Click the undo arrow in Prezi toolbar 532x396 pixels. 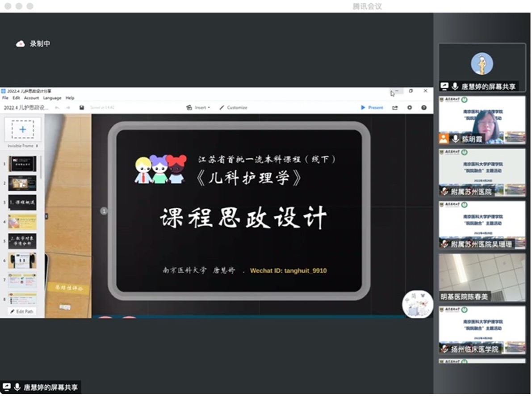(57, 108)
